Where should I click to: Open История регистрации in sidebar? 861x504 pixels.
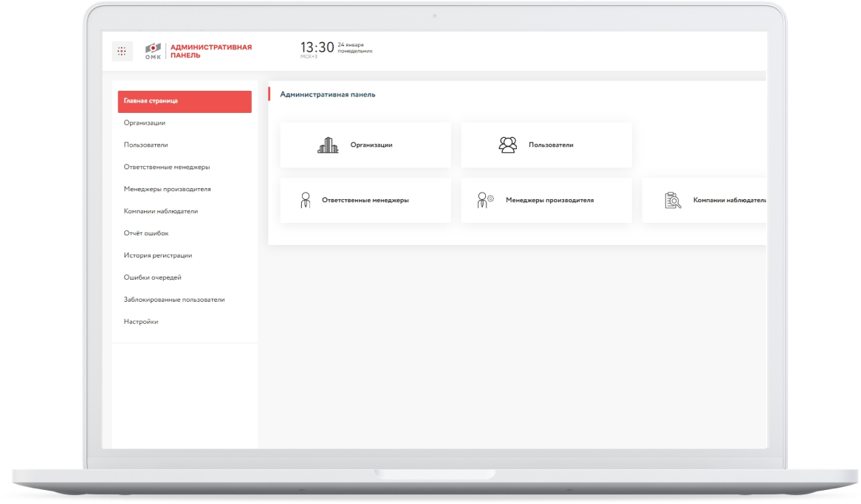click(158, 255)
